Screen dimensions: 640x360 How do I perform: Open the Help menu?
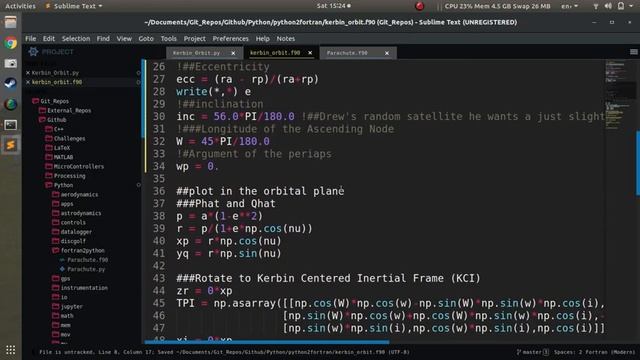[x=262, y=38]
